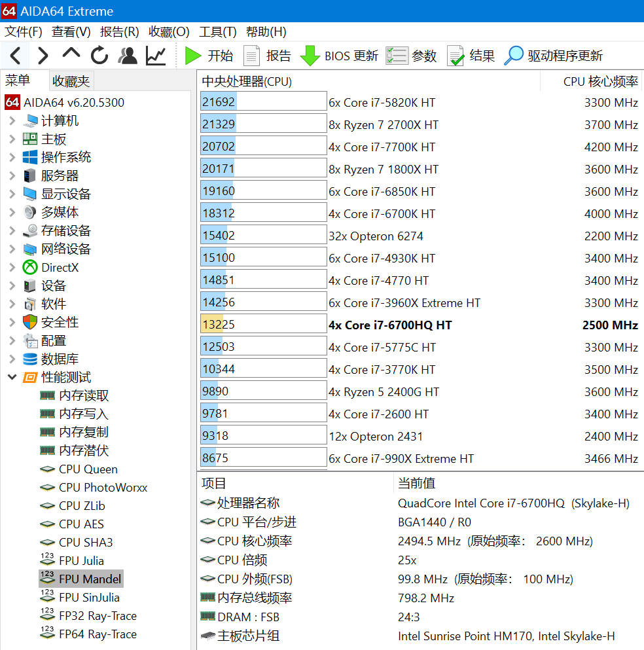Click the 当前值 column header
644x650 pixels.
[518, 483]
